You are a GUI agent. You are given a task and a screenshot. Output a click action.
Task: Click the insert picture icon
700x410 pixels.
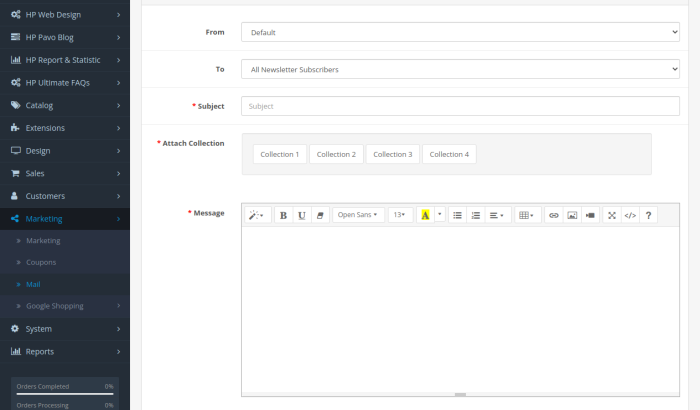coord(572,215)
